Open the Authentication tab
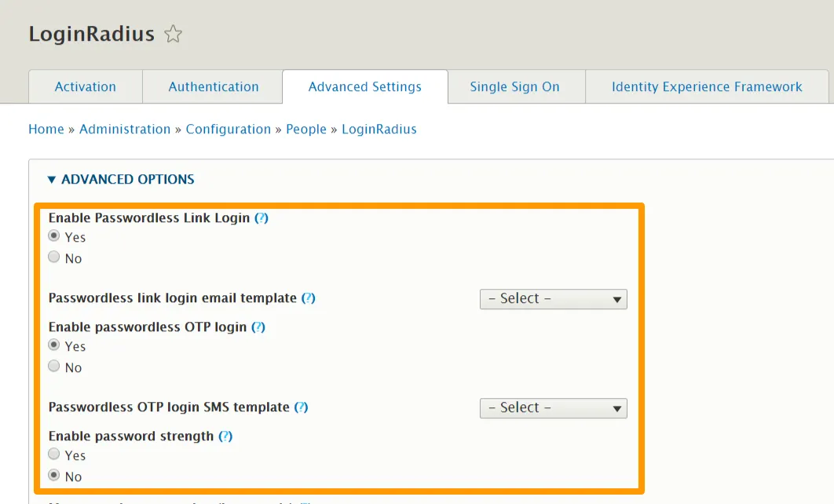 click(213, 87)
